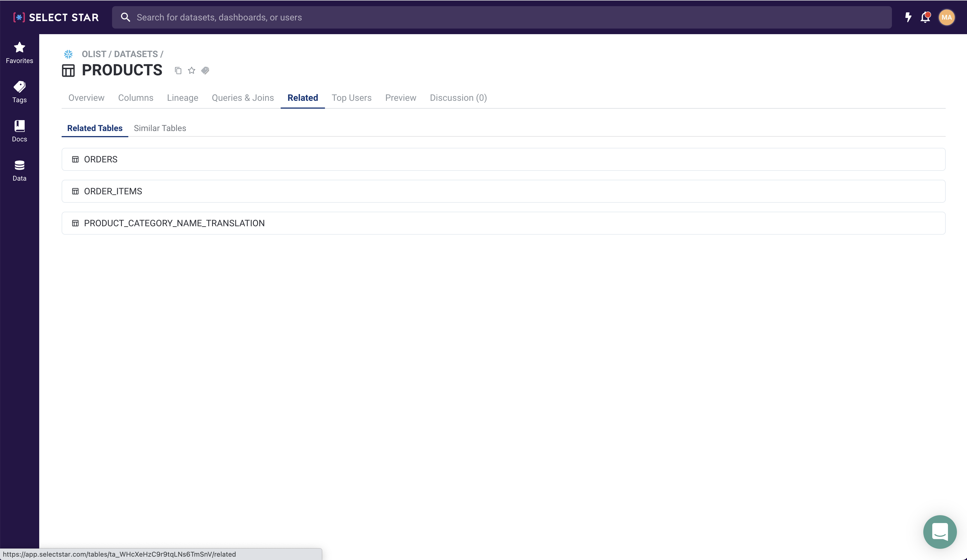967x560 pixels.
Task: Open Favorites in the sidebar
Action: coord(19,53)
